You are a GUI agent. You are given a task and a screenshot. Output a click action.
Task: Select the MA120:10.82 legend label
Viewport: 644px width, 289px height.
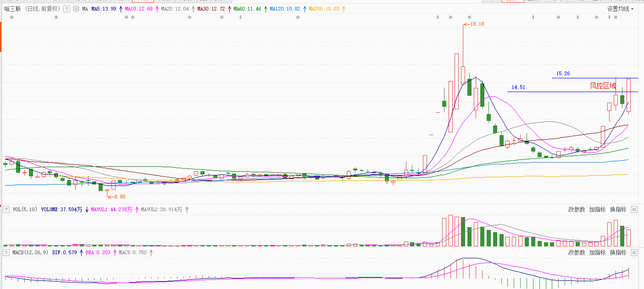point(285,9)
